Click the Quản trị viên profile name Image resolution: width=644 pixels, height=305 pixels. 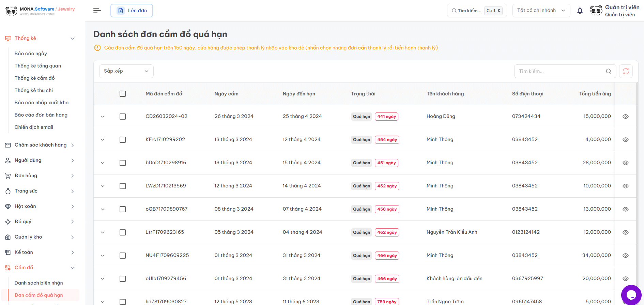tap(622, 7)
